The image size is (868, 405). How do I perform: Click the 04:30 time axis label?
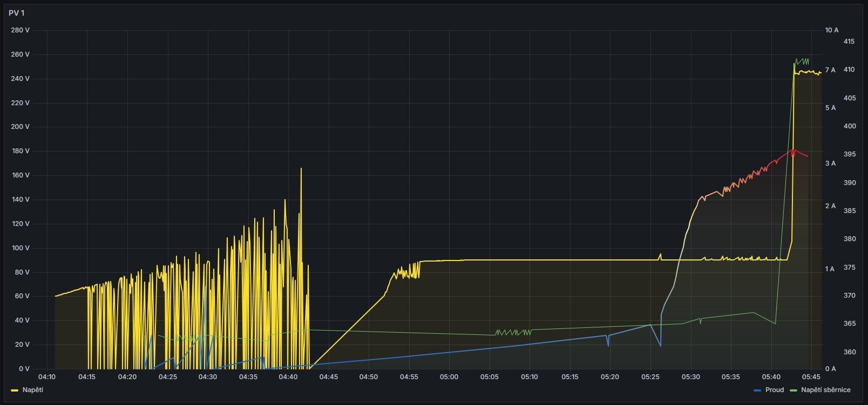208,377
